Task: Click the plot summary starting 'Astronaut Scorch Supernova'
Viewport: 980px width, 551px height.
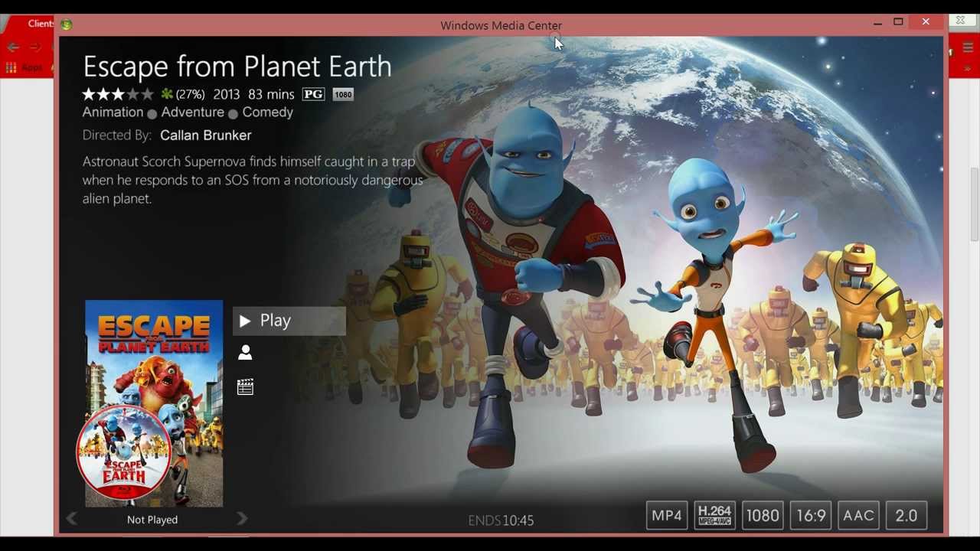Action: [253, 180]
